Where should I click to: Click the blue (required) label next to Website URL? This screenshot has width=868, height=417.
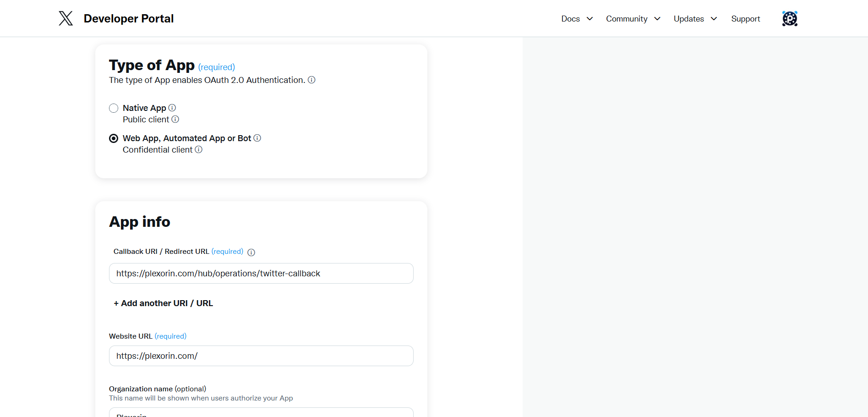point(170,336)
